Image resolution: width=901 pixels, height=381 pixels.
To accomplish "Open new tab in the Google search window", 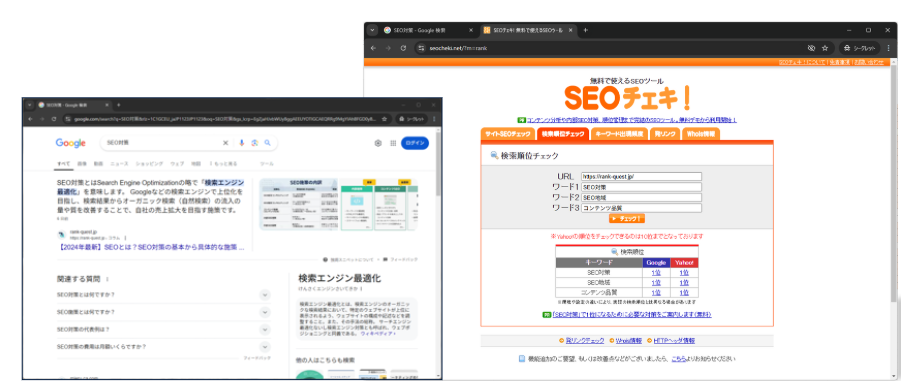I will (x=118, y=105).
